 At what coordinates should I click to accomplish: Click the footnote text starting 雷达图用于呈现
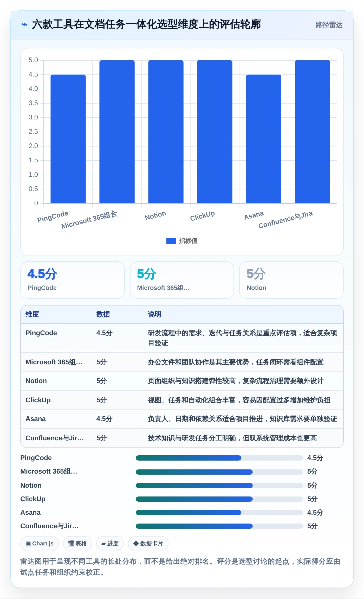[x=180, y=567]
